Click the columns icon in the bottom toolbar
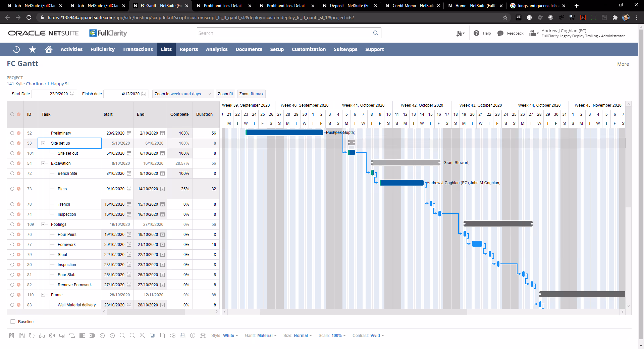The height and width of the screenshot is (349, 644). point(163,336)
